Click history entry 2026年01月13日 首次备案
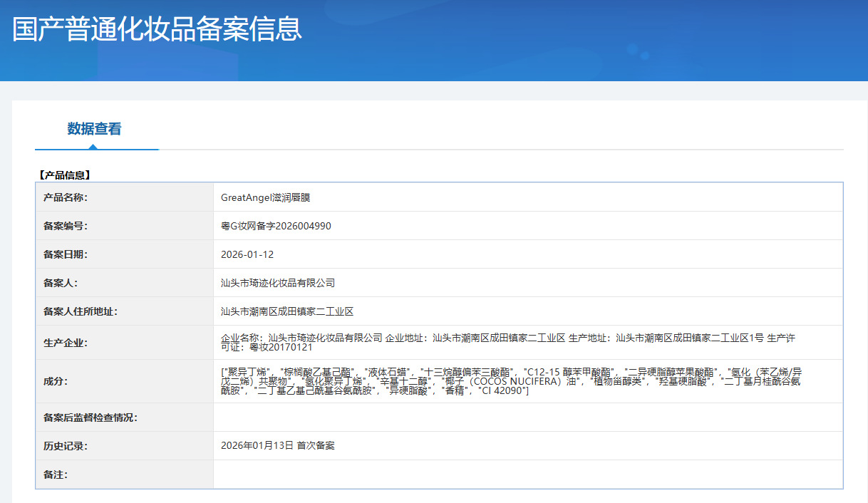The width and height of the screenshot is (868, 503). click(x=278, y=446)
